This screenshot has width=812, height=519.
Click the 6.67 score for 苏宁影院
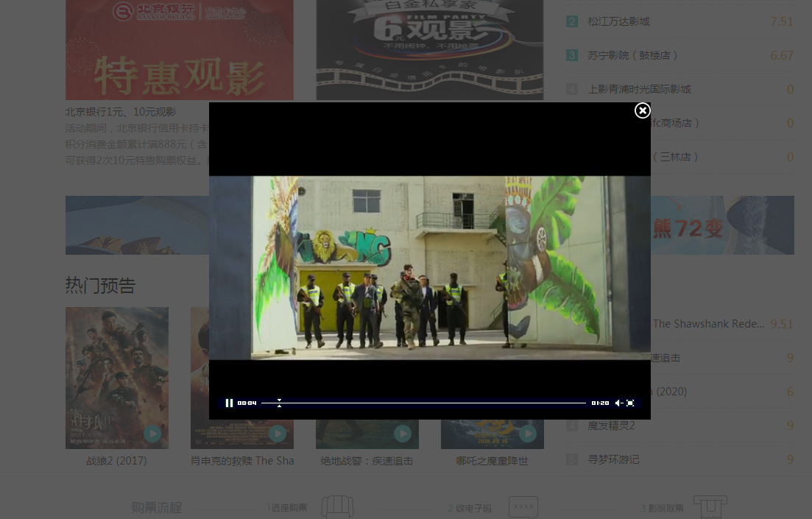coord(781,55)
